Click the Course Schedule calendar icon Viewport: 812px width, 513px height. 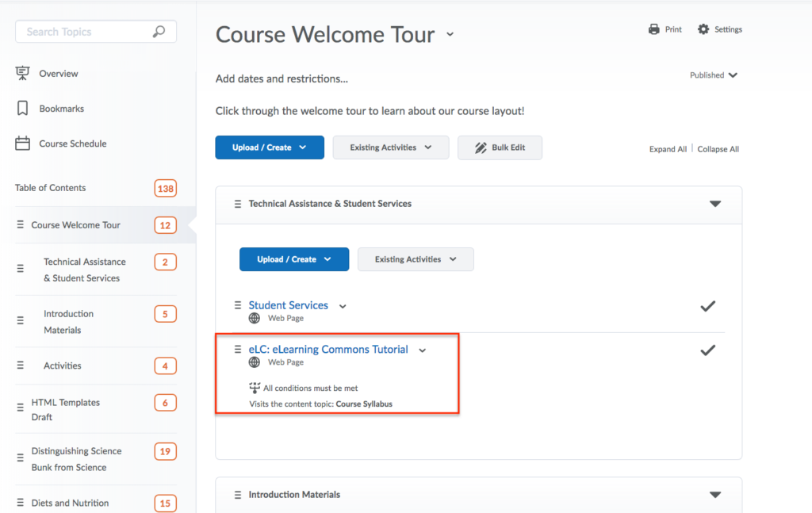tap(22, 144)
